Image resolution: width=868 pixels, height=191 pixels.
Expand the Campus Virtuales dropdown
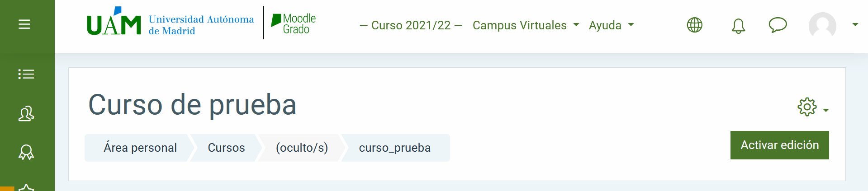(526, 25)
